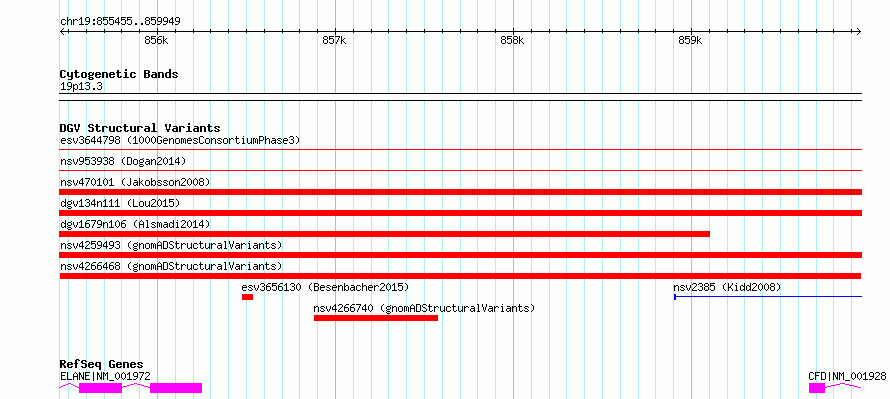Click the esv3644798 1000GenomesConsortiumPhase3 label
This screenshot has width=890, height=399.
click(x=180, y=140)
